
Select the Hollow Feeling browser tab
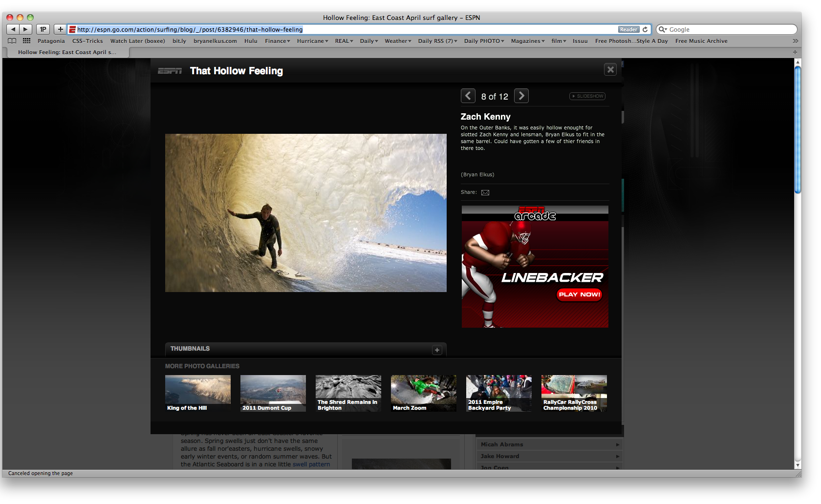pos(67,52)
